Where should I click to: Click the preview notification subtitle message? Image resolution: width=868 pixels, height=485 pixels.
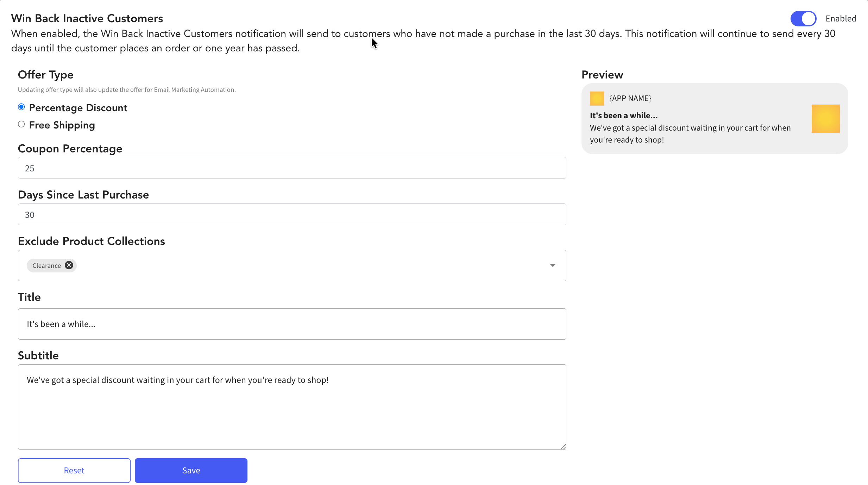pos(690,134)
